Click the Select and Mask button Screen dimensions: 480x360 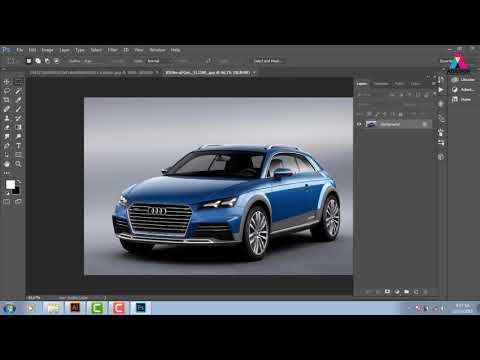[268, 61]
